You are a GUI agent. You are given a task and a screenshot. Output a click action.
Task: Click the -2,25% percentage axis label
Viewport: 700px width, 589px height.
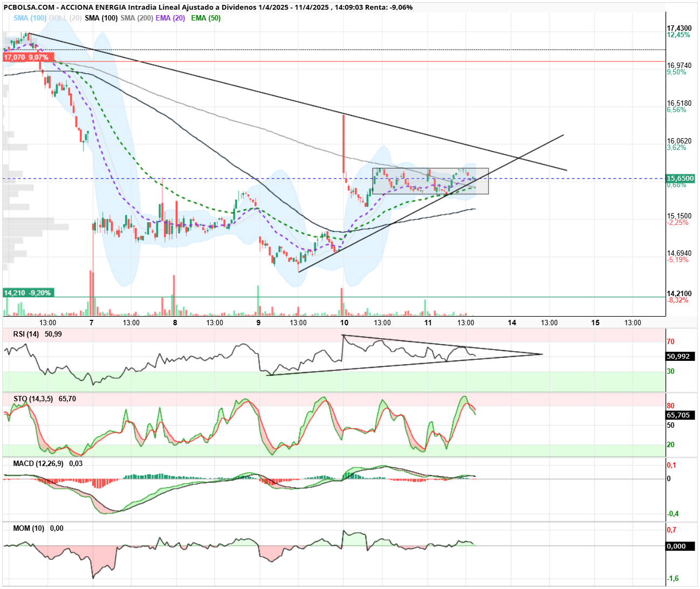pos(678,223)
